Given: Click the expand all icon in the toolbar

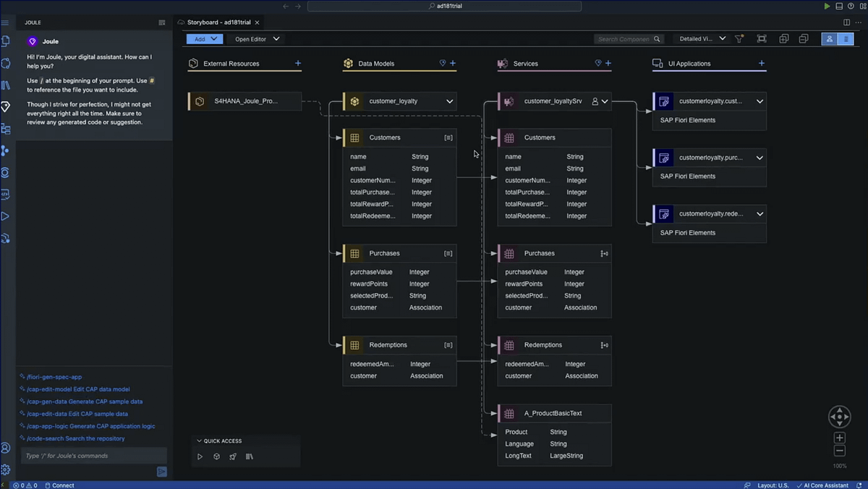Looking at the screenshot, I should pos(784,39).
